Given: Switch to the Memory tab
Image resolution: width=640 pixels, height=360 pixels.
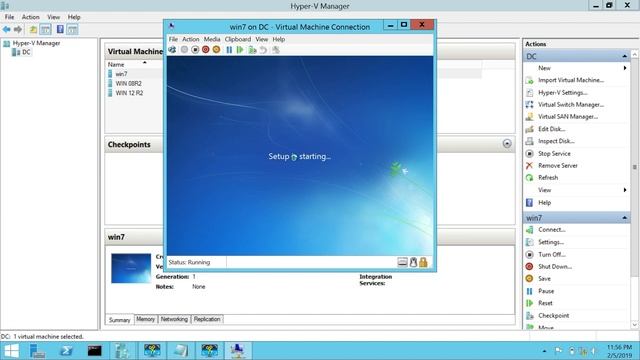Looking at the screenshot, I should (x=145, y=319).
